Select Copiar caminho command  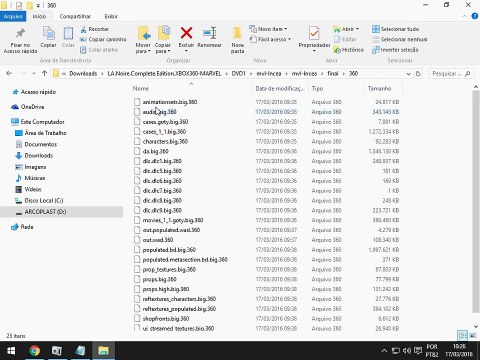tap(103, 39)
